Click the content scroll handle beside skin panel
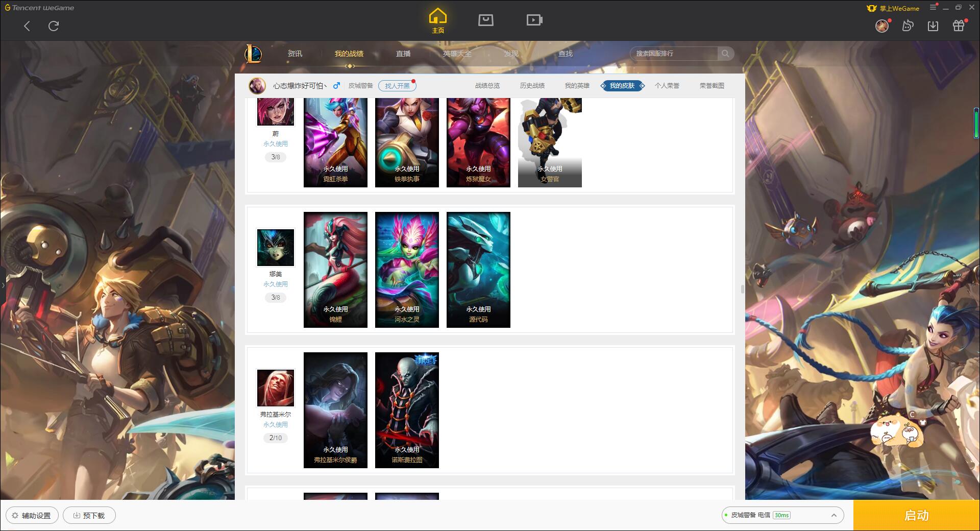This screenshot has height=531, width=980. [x=742, y=289]
